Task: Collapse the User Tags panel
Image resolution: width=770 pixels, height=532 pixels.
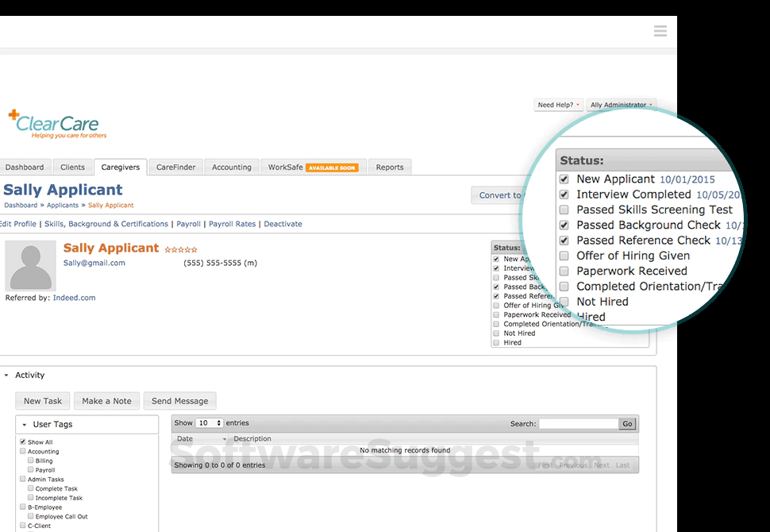Action: (26, 423)
